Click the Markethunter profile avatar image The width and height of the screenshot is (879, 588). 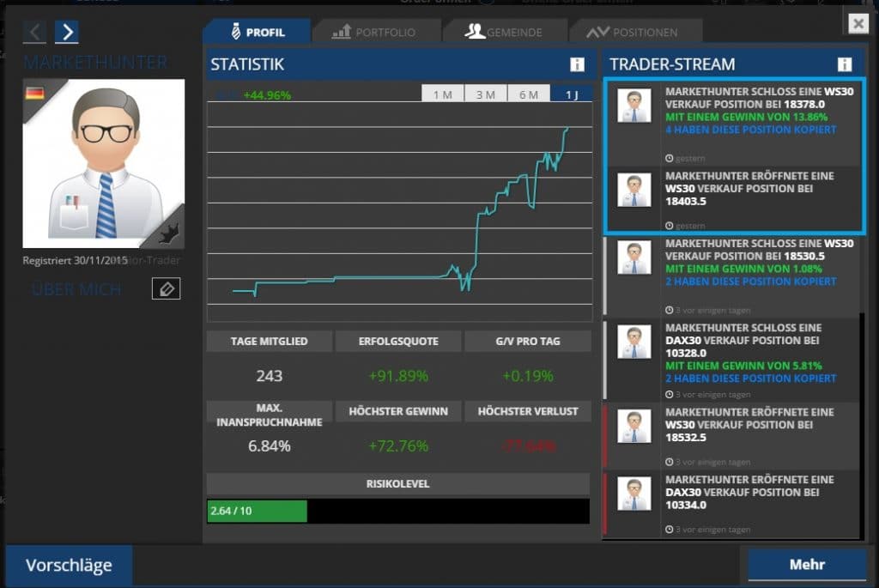[x=104, y=163]
